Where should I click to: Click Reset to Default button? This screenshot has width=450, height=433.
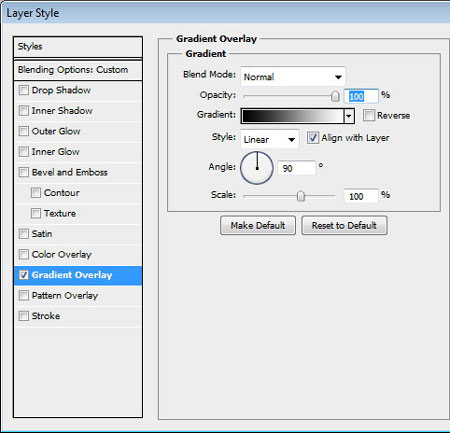pyautogui.click(x=344, y=226)
